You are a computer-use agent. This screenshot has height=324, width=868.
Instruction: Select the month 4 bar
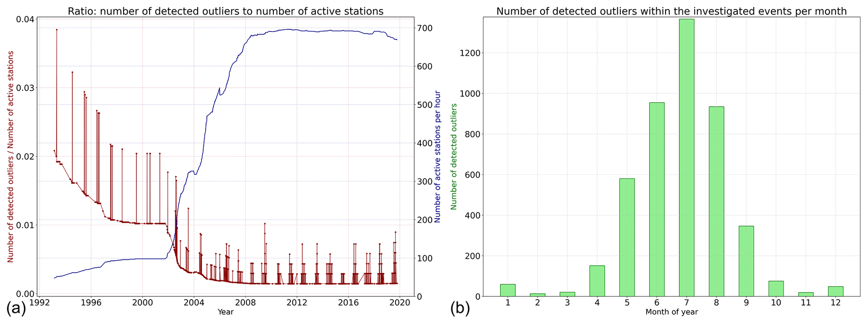[597, 281]
